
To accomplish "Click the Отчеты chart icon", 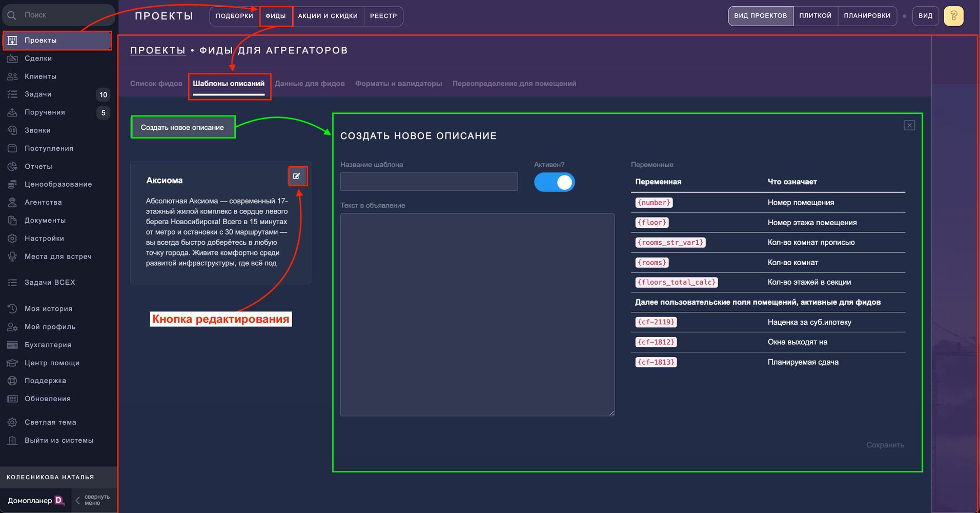I will point(12,166).
